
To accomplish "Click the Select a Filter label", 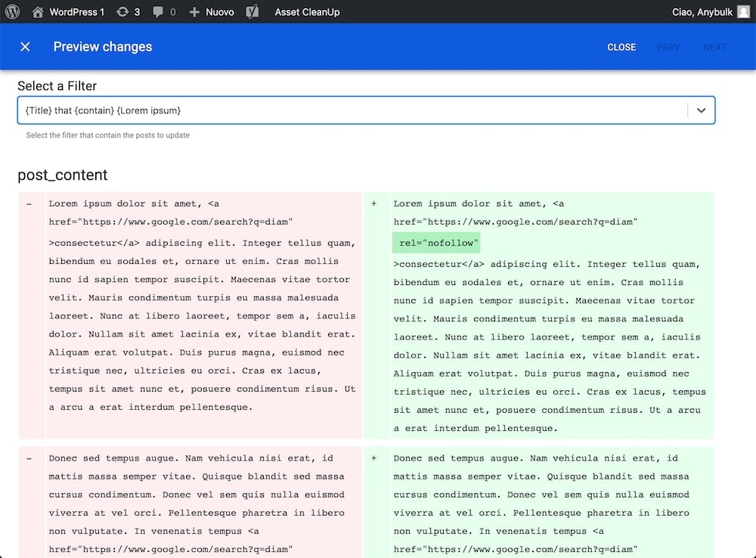I will [x=57, y=86].
